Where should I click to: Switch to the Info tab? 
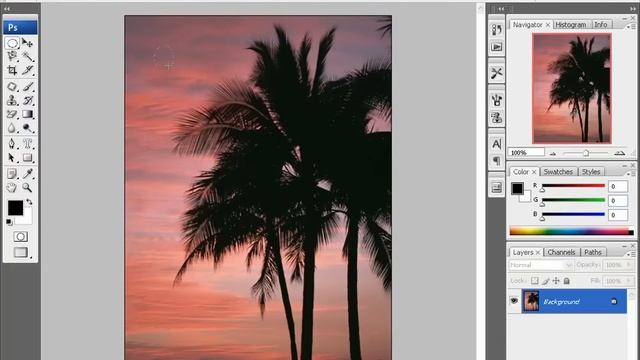(x=601, y=24)
